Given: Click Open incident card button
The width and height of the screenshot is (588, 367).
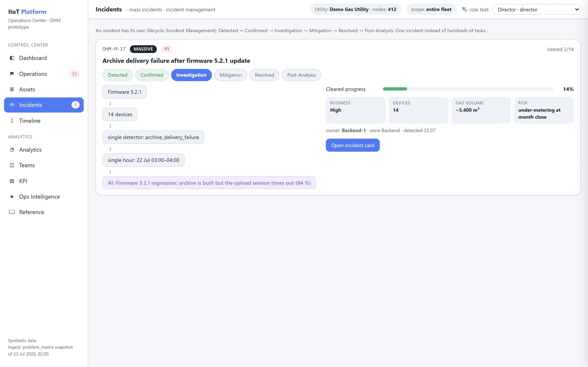Looking at the screenshot, I should [x=353, y=145].
